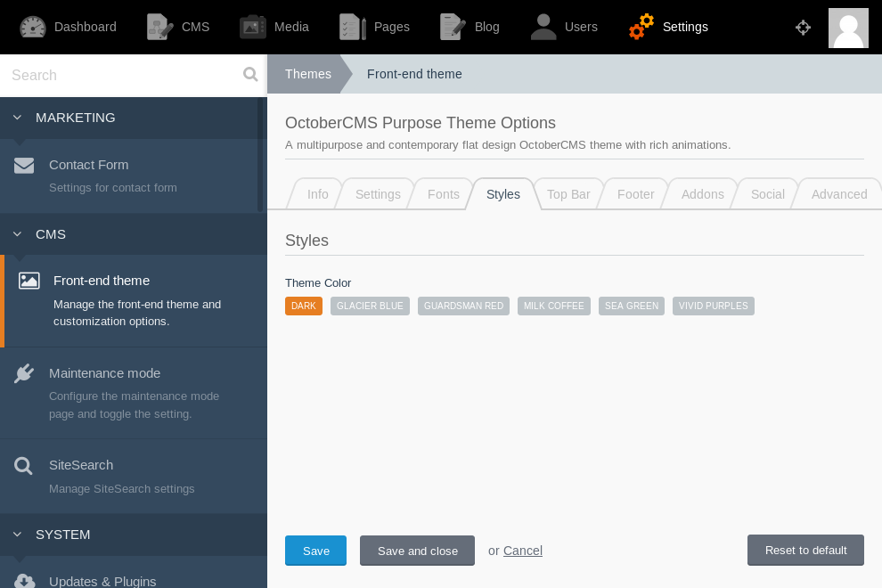Click the Contact Form envelope icon
Screen dimensions: 882x588
tap(24, 166)
